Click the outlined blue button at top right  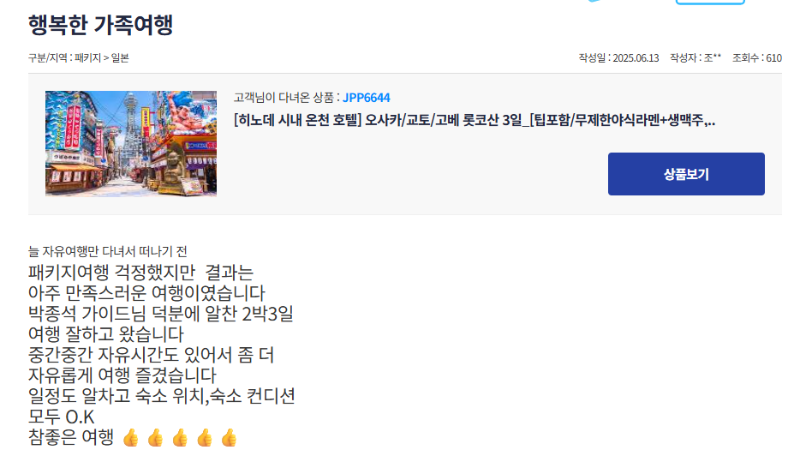(710, 2)
